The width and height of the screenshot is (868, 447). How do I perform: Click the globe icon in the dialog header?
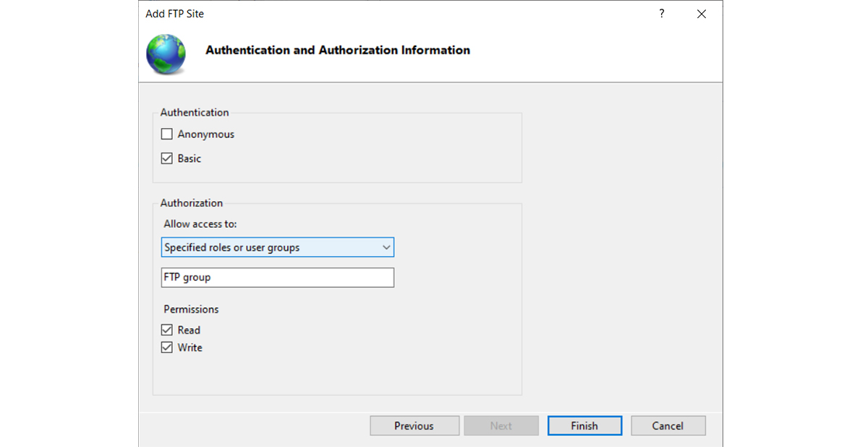pyautogui.click(x=165, y=56)
